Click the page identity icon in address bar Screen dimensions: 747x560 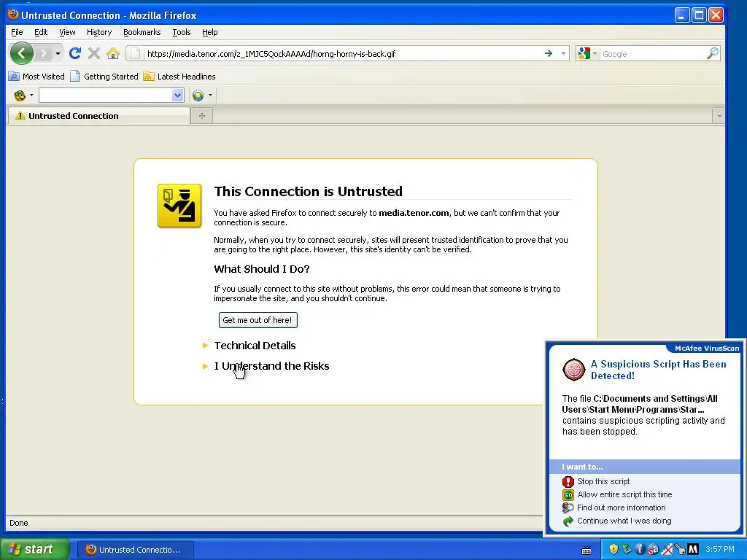[x=135, y=53]
